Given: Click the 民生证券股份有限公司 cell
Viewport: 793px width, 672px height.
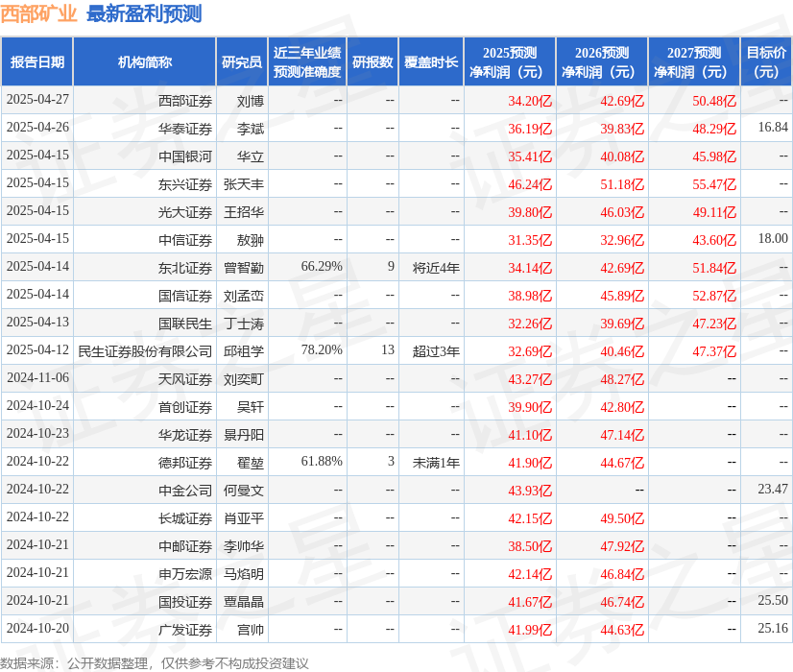Looking at the screenshot, I should (x=145, y=351).
